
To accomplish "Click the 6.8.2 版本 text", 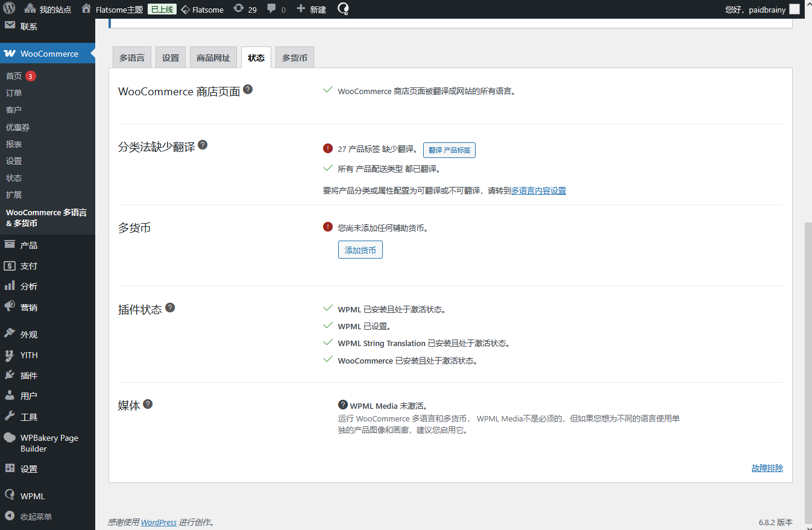I will click(776, 522).
